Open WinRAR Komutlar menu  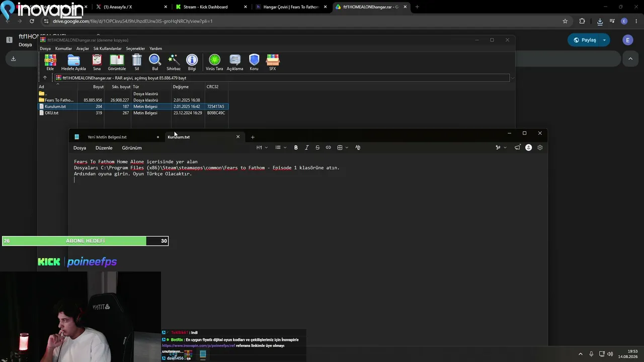point(63,49)
